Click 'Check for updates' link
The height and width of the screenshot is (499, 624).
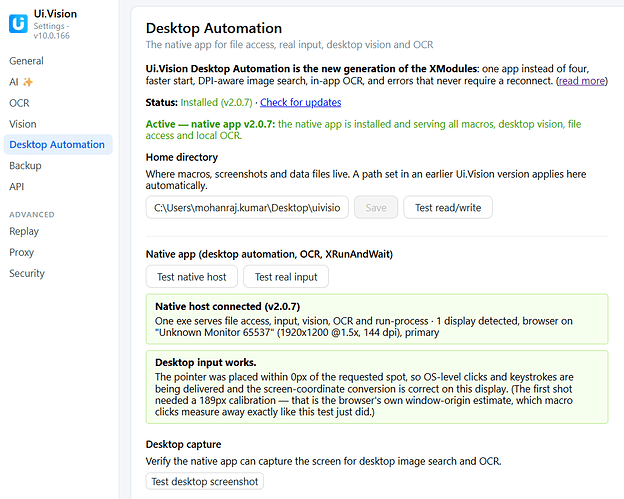coord(300,102)
